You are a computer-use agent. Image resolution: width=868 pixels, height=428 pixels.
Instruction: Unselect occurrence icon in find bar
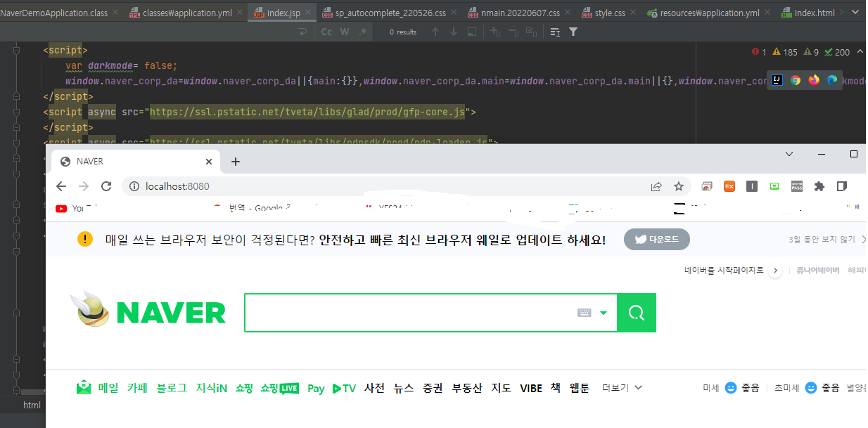[x=513, y=32]
